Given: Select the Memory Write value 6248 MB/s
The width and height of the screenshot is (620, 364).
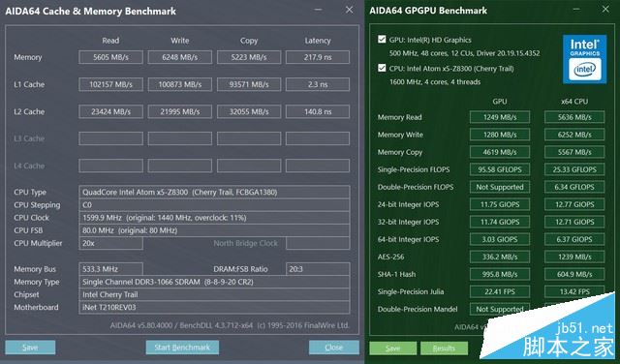Looking at the screenshot, I should [180, 57].
